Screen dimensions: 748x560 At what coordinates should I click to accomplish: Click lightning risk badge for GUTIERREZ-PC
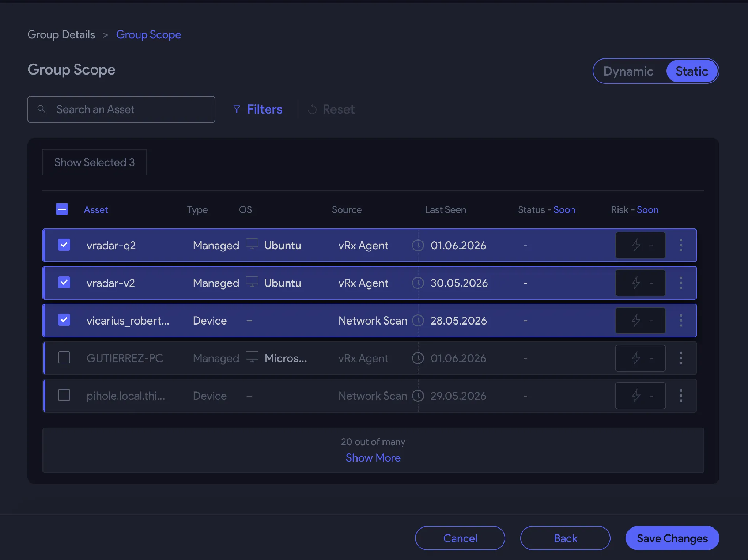tap(641, 358)
